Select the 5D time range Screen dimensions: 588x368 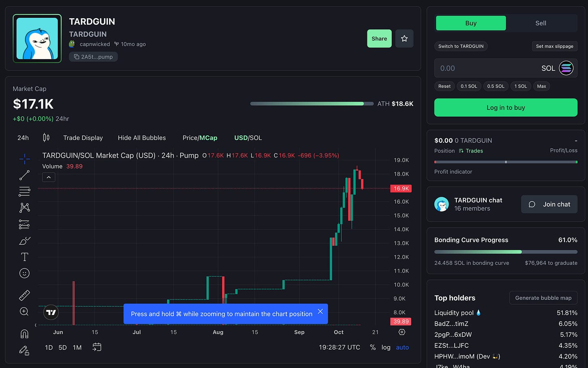(x=63, y=347)
